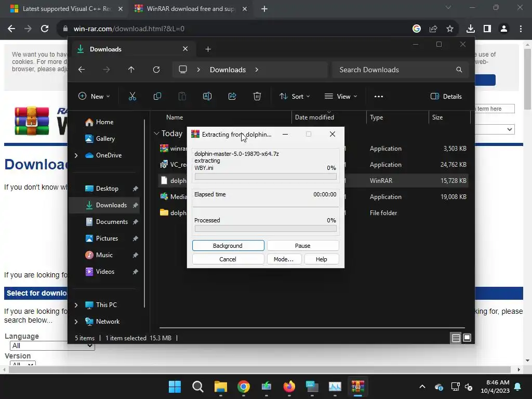Open Help in extraction dialog

coord(321,259)
